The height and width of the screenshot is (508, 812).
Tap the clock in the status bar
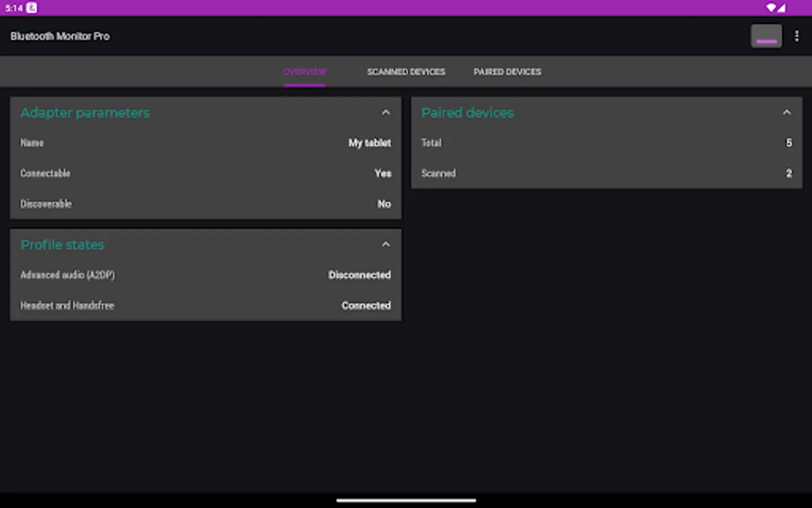point(14,8)
